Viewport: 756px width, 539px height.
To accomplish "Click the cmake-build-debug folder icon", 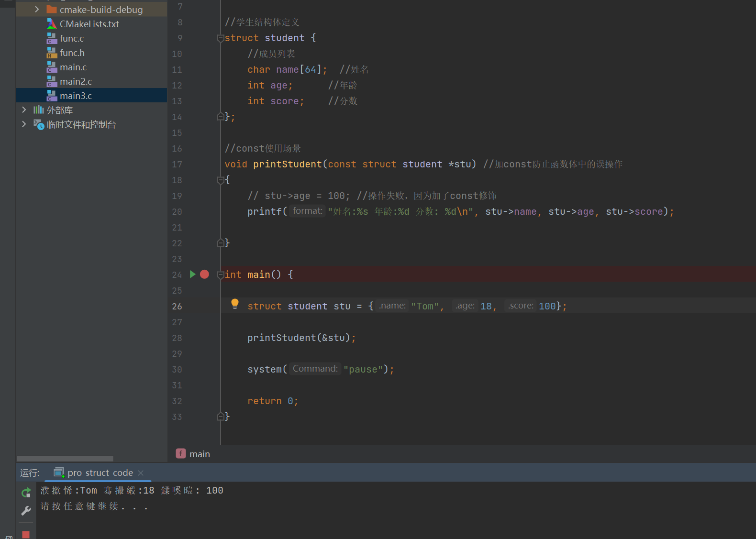I will 52,10.
